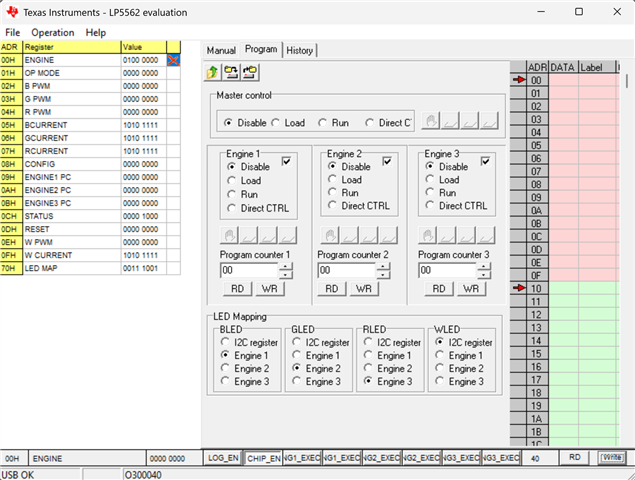Screen dimensions: 635x480
Task: Select the STATUS register row
Action: [x=90, y=216]
